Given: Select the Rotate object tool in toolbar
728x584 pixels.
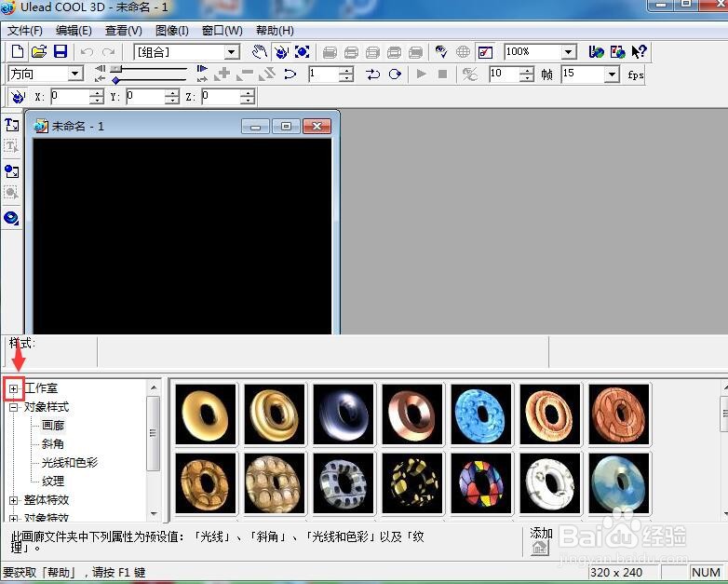Looking at the screenshot, I should (280, 51).
